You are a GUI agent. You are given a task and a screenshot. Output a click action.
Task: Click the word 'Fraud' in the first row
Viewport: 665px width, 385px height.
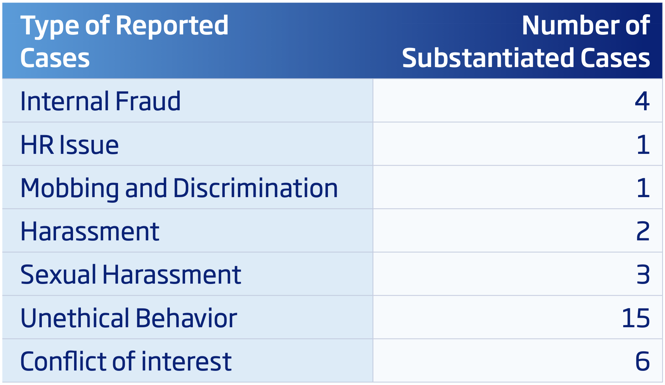[148, 101]
